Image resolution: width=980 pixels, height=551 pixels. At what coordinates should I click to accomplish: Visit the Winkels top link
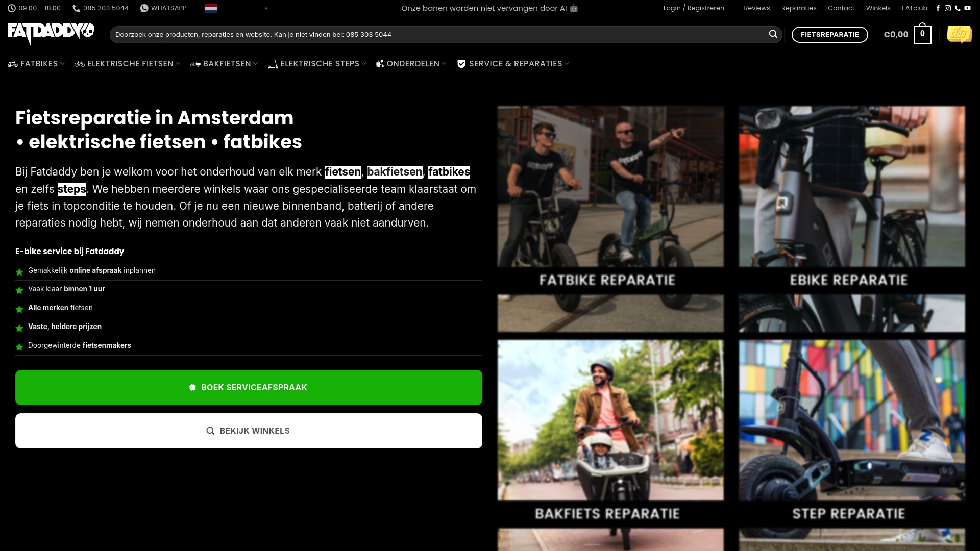tap(878, 8)
